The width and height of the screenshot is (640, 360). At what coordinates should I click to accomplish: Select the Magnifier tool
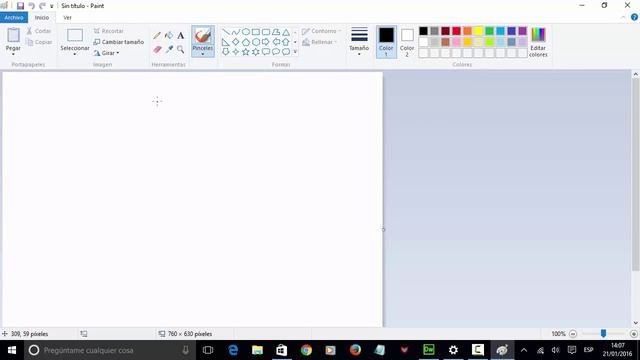(x=180, y=50)
